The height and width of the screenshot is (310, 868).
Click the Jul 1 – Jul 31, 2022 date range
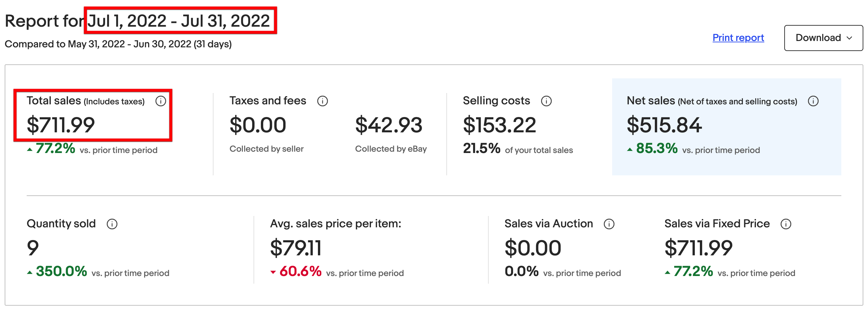click(x=179, y=21)
